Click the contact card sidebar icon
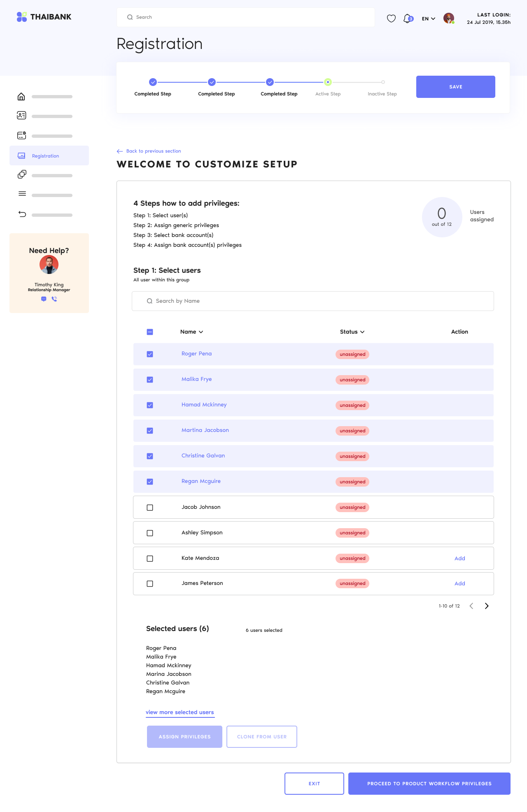527x812 pixels. click(21, 116)
